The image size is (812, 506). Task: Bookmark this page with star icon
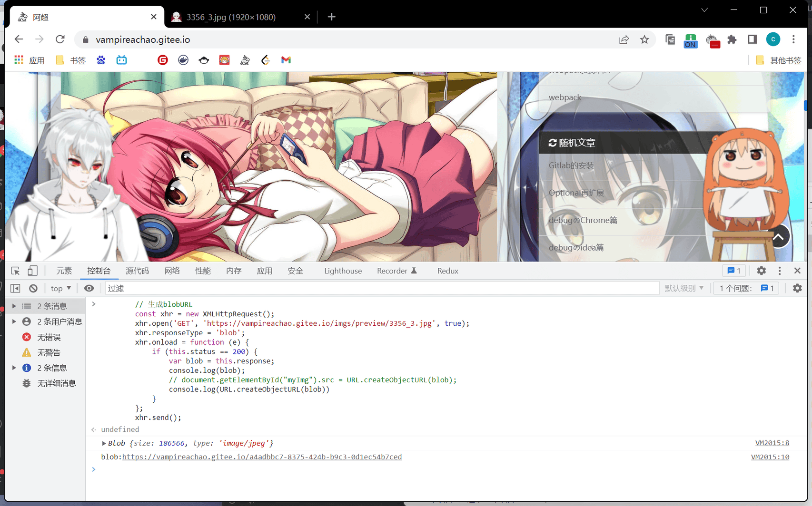644,39
